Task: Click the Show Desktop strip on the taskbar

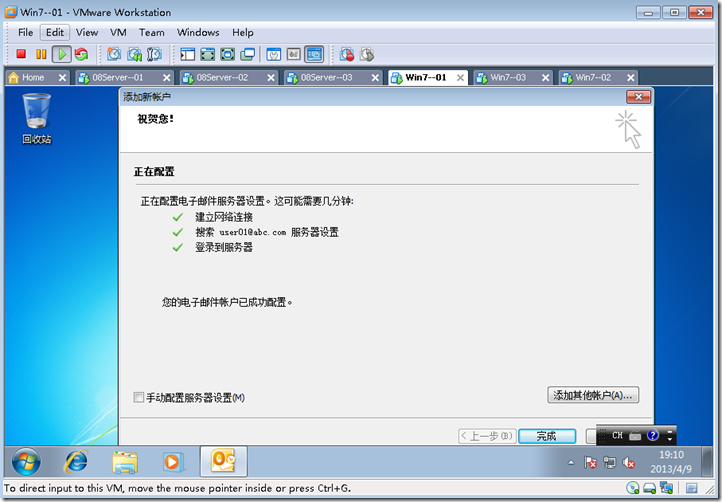Action: pos(708,462)
